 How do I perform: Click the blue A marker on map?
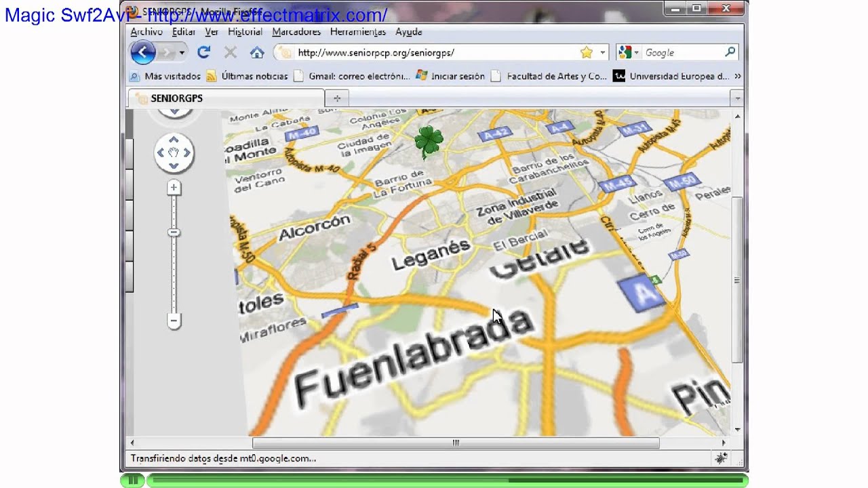point(642,293)
